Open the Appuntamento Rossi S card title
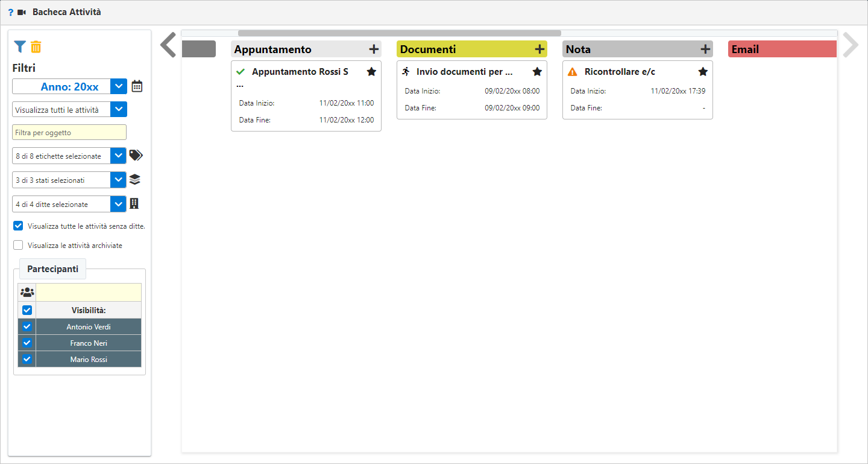868x464 pixels. (300, 72)
